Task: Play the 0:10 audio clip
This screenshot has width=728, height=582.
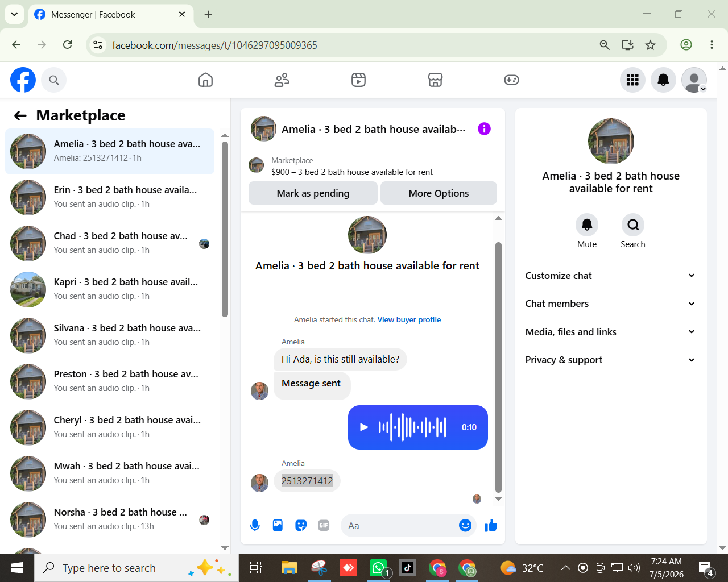Action: pyautogui.click(x=364, y=427)
